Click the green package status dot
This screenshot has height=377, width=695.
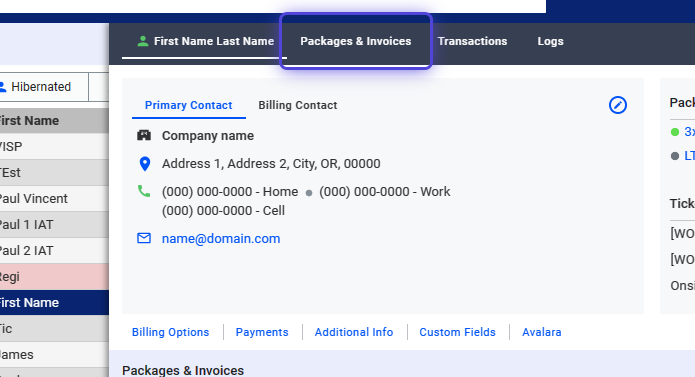(675, 132)
